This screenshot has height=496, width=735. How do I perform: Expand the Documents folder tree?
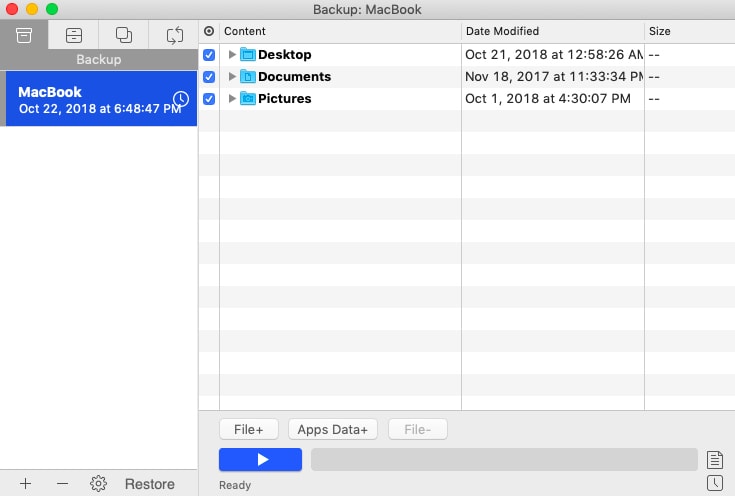[x=232, y=76]
